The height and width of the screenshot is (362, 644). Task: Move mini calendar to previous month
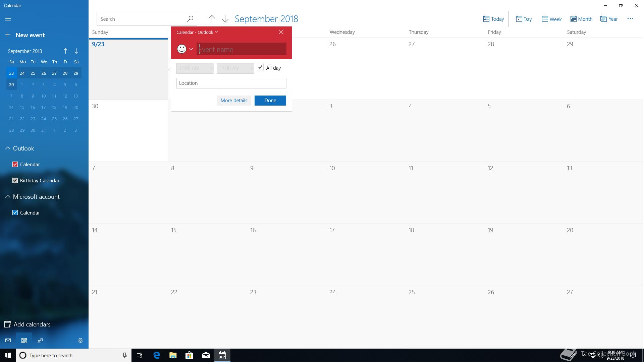[x=65, y=51]
